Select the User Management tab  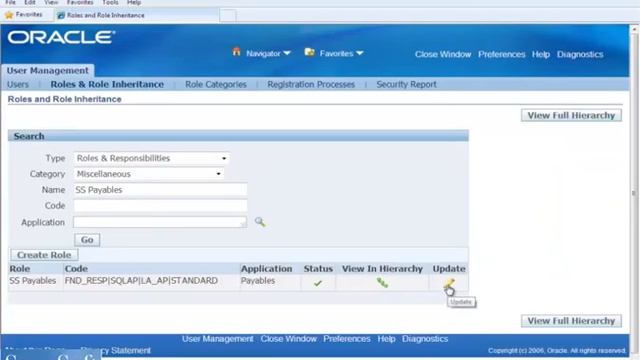click(48, 70)
